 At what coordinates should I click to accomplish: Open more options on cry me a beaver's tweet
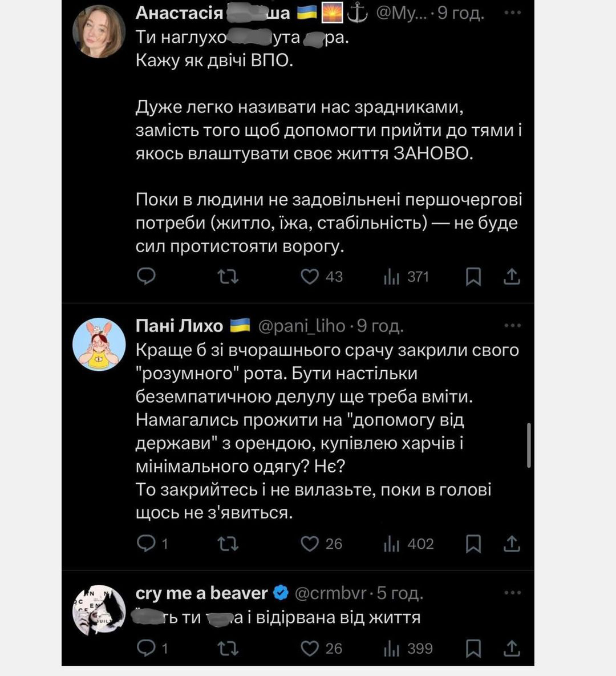[x=512, y=593]
